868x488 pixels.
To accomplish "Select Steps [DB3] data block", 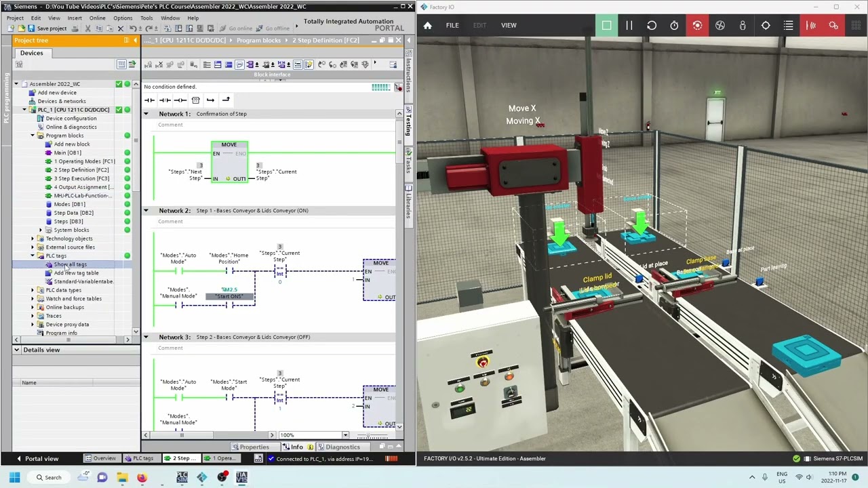I will 68,222.
